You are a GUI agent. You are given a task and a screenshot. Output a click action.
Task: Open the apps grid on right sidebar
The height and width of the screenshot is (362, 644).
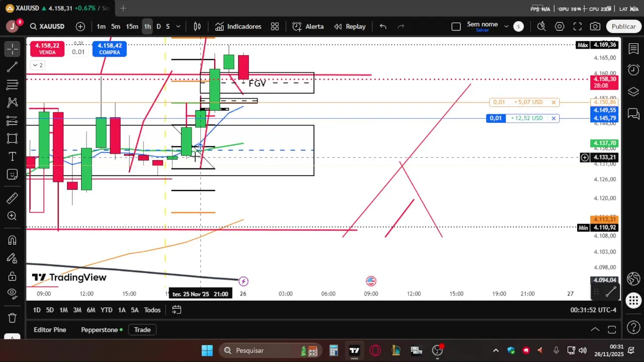633,301
